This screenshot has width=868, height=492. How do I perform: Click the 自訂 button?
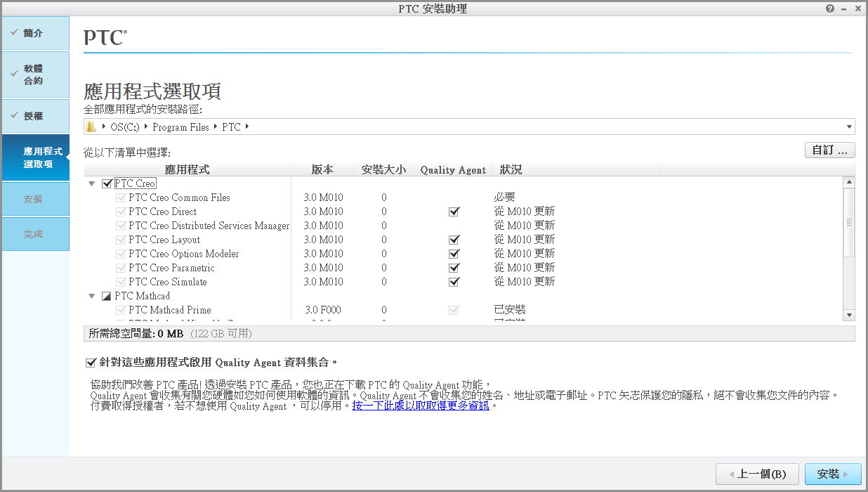pos(829,150)
